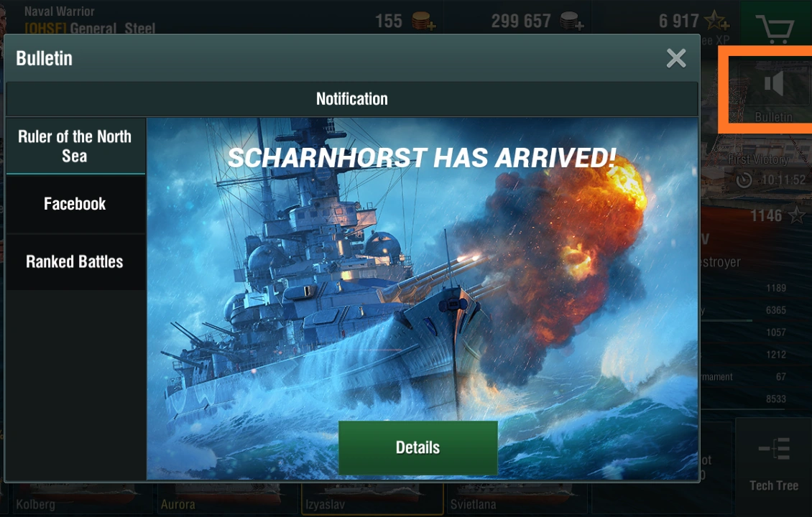Image resolution: width=812 pixels, height=517 pixels.
Task: Click the star next to 1146
Action: click(796, 215)
